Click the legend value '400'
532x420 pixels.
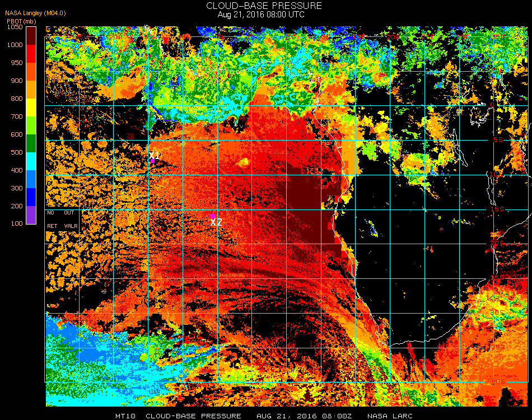[x=17, y=170]
